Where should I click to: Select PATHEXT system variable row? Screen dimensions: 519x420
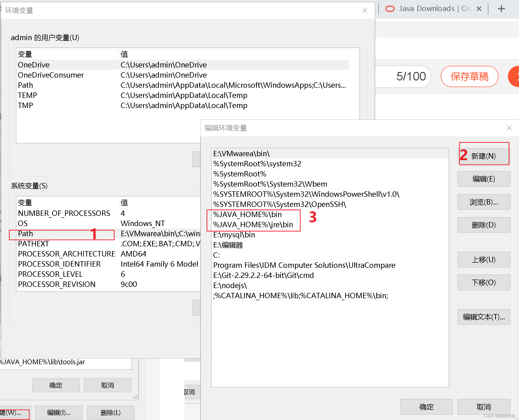[108, 244]
